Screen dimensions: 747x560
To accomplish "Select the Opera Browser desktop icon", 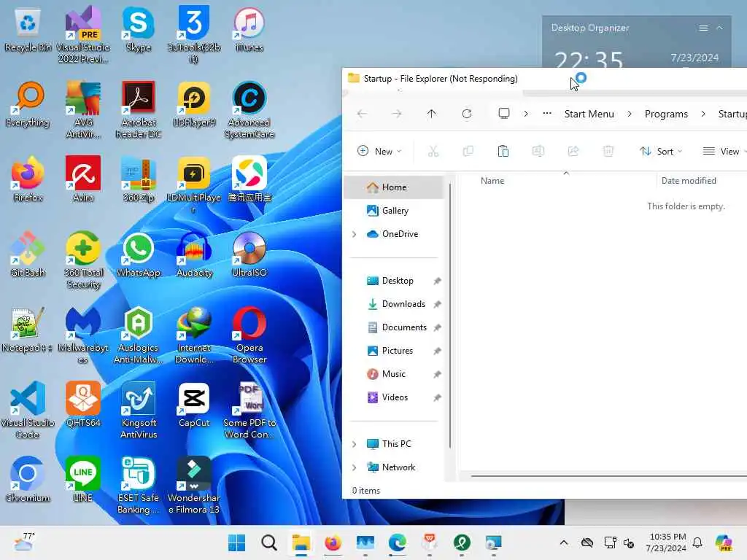I will pyautogui.click(x=249, y=335).
